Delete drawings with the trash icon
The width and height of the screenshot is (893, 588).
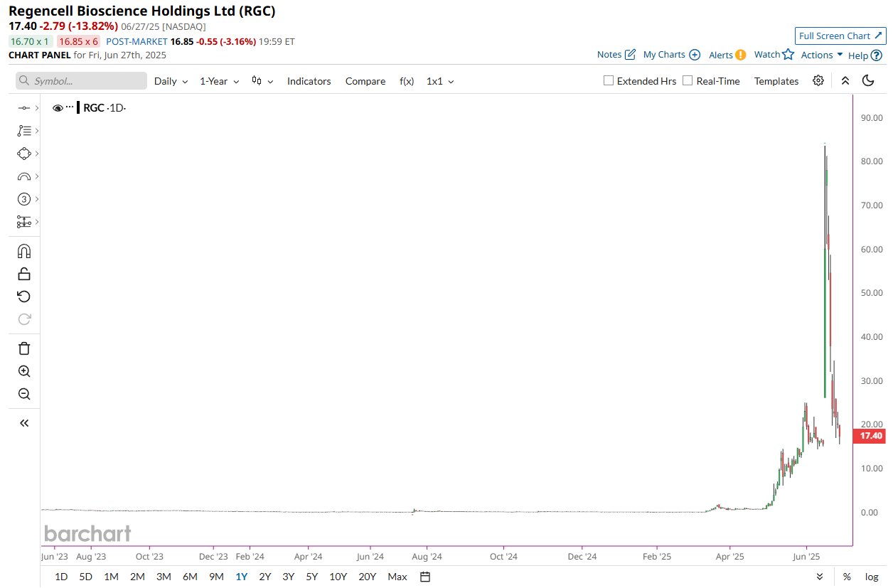point(24,348)
